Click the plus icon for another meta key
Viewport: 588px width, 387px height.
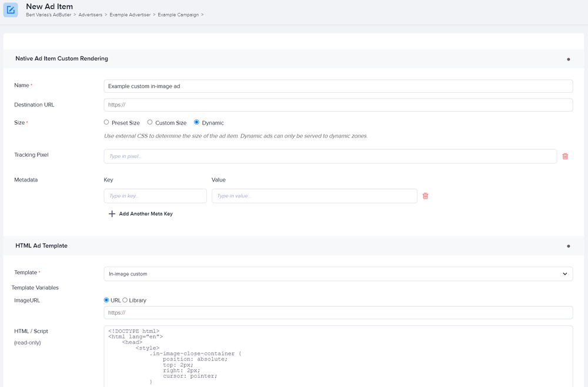tap(112, 214)
